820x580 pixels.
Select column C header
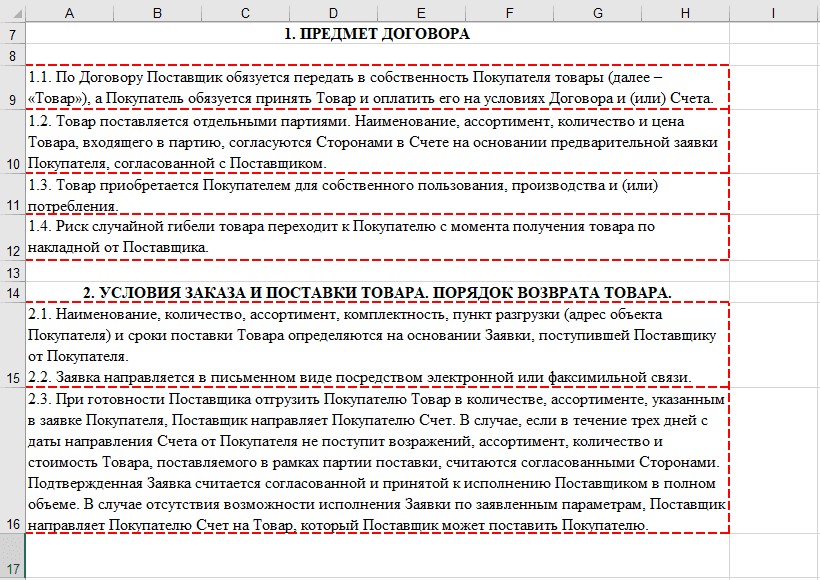coord(244,14)
